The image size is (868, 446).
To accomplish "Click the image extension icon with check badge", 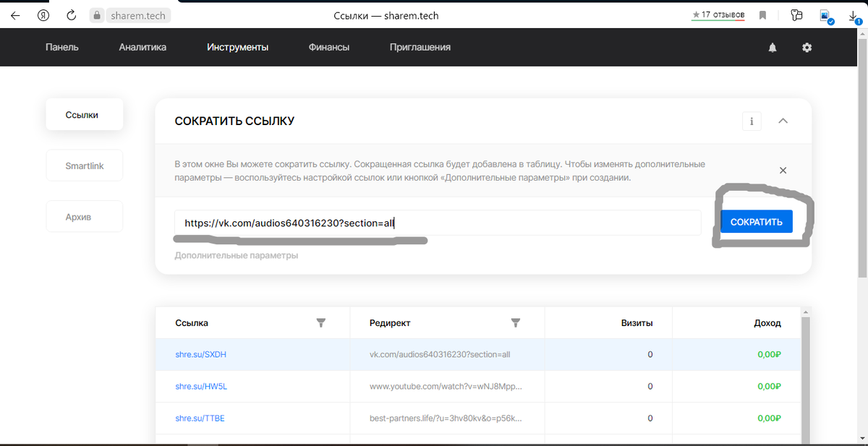I will point(827,16).
